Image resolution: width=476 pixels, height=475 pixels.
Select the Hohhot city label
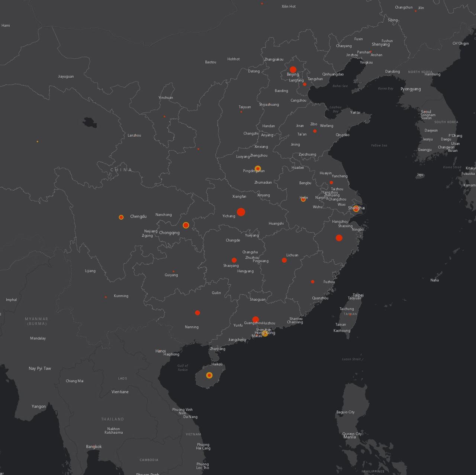click(x=234, y=59)
